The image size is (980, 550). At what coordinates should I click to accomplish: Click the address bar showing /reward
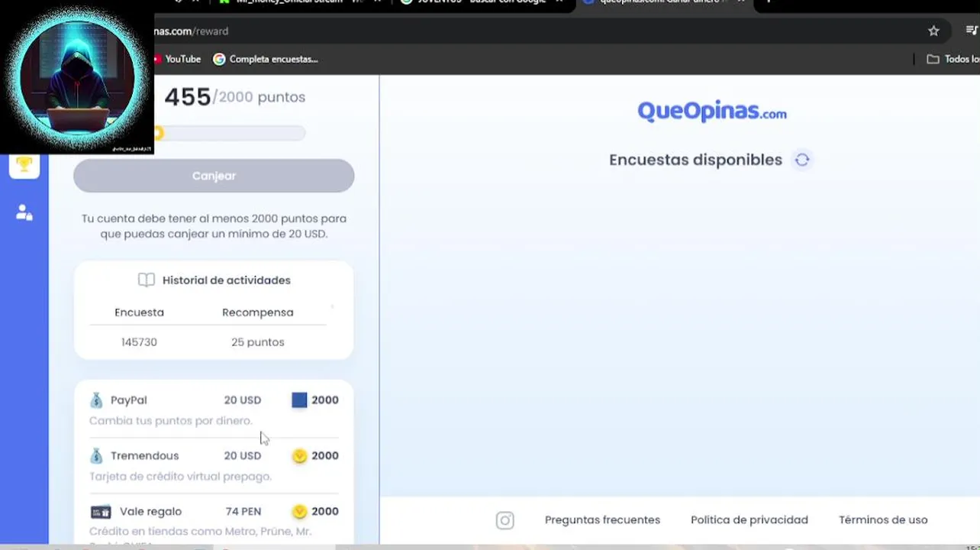coord(534,31)
